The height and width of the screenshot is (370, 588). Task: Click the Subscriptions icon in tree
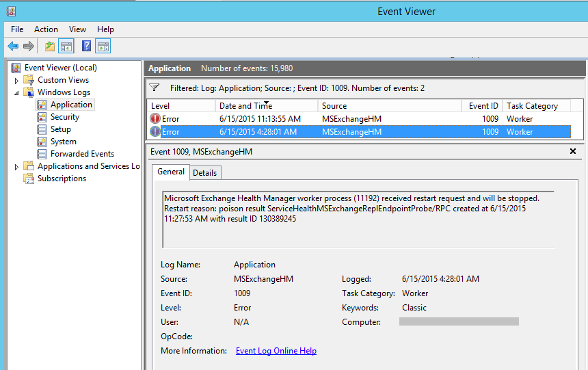tap(29, 179)
